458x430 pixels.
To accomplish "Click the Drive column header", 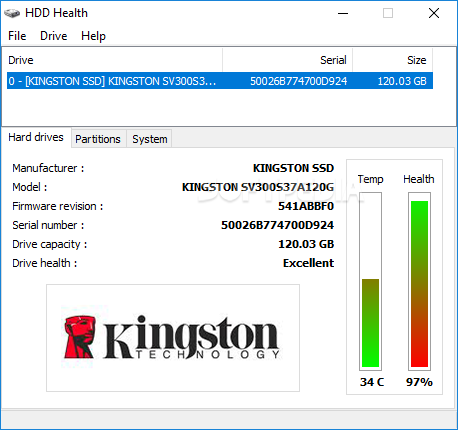I will (x=113, y=60).
